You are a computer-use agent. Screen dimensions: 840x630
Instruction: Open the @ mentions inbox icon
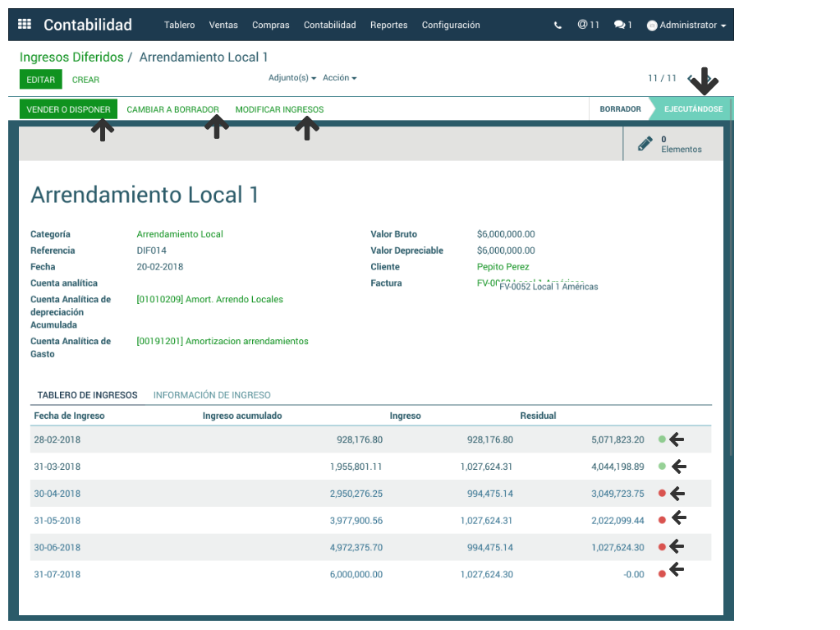point(588,25)
